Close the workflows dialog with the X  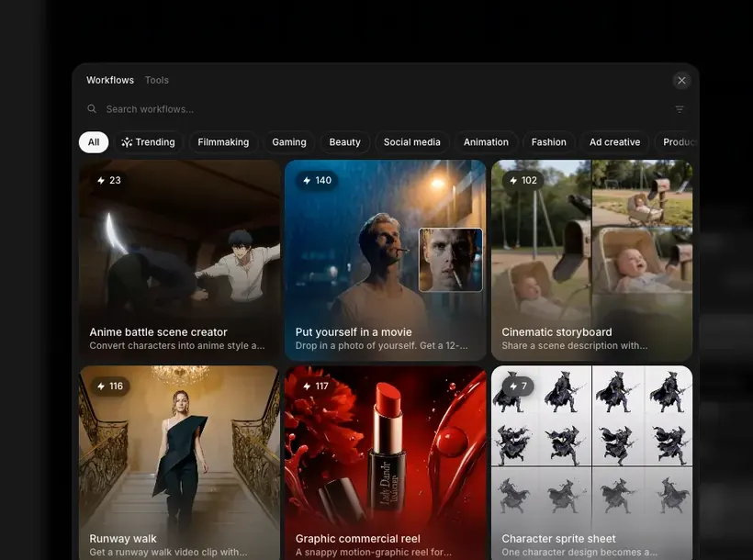click(681, 80)
